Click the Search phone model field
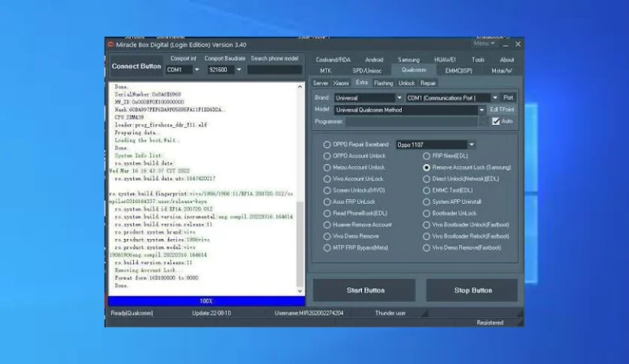The width and height of the screenshot is (629, 364). [275, 70]
